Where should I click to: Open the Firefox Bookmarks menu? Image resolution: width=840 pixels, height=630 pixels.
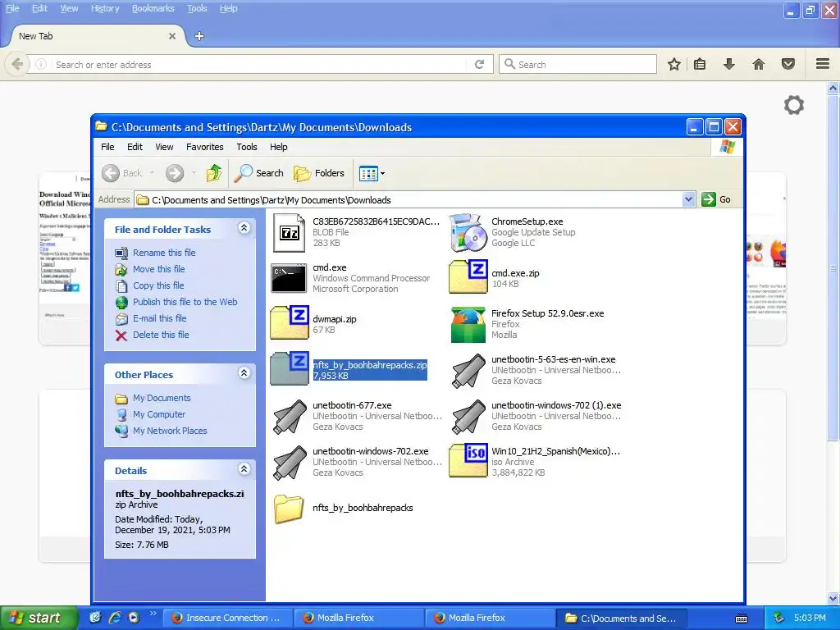[153, 8]
